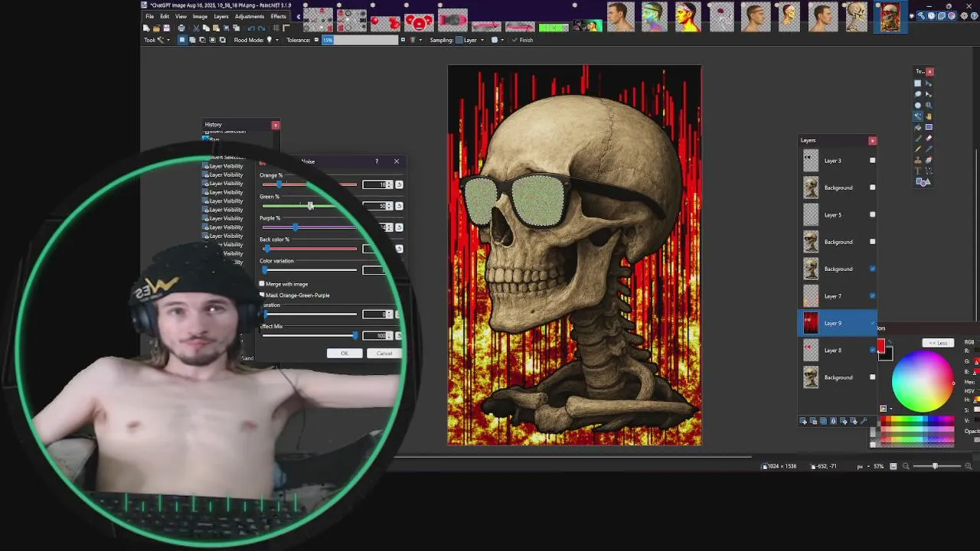The width and height of the screenshot is (980, 551).
Task: Select the Paintbrush tool
Action: tap(918, 138)
